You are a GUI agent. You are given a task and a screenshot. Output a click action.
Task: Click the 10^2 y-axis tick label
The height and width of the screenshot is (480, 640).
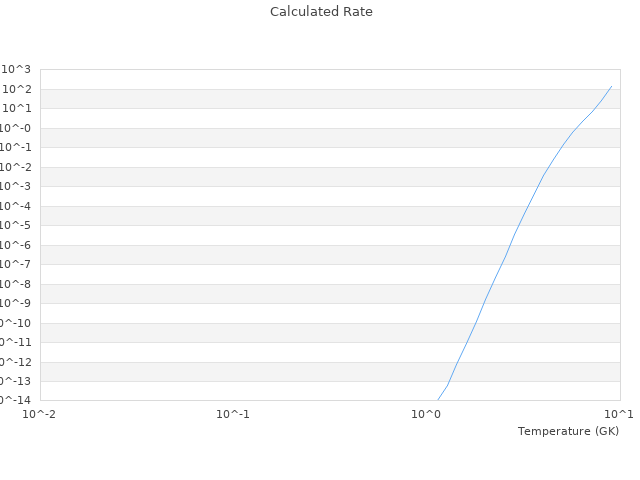[x=16, y=89]
